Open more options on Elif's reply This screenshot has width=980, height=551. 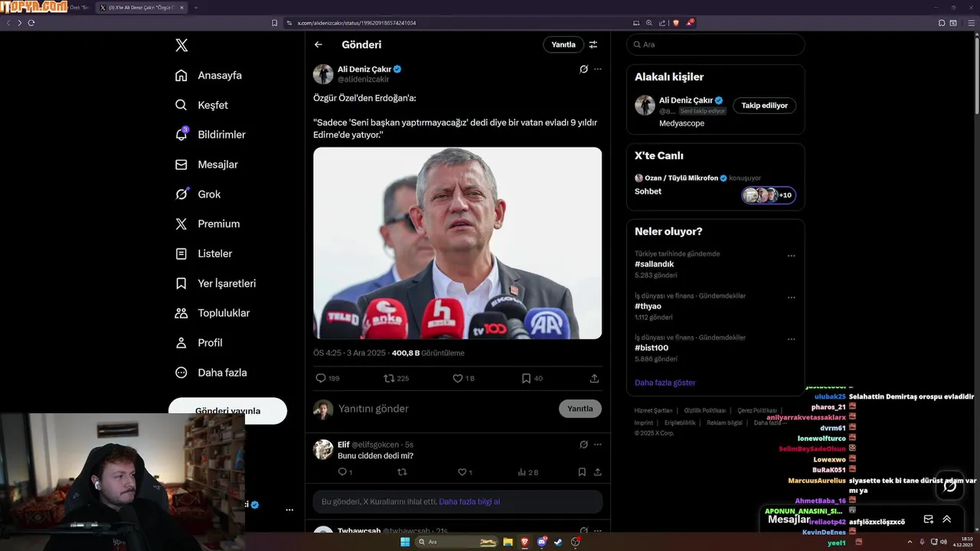pyautogui.click(x=598, y=445)
